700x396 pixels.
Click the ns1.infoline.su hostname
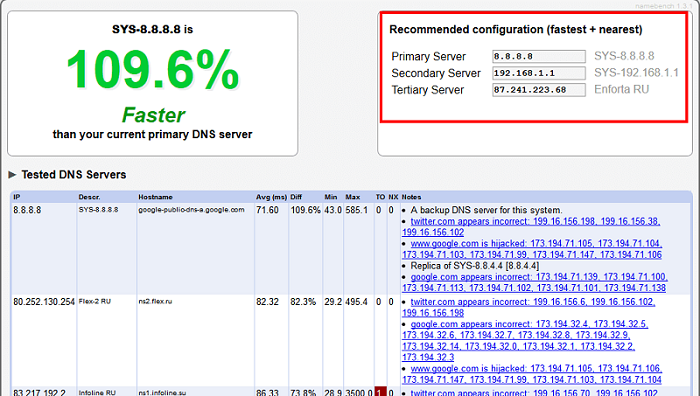pyautogui.click(x=162, y=393)
